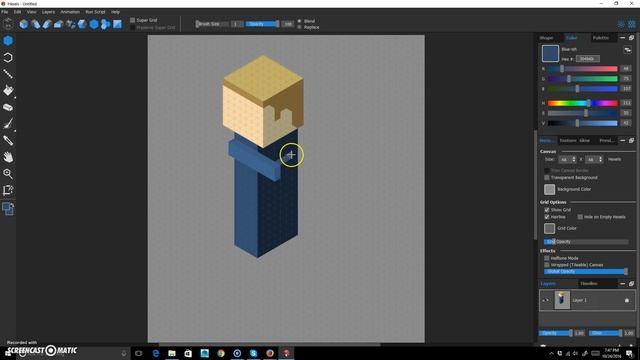Pop out the Document panel window
The width and height of the screenshot is (640, 360).
pos(631,140)
